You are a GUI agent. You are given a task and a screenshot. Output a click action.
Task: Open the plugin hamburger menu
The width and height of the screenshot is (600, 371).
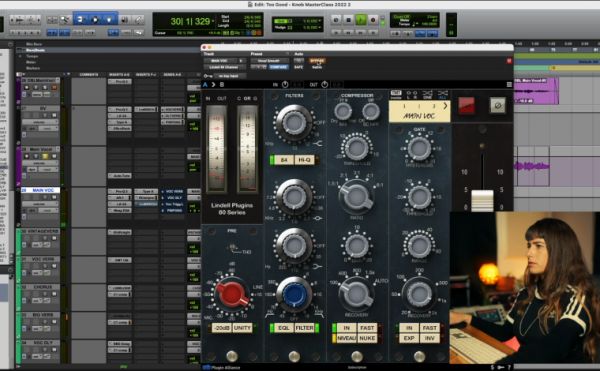[x=509, y=85]
